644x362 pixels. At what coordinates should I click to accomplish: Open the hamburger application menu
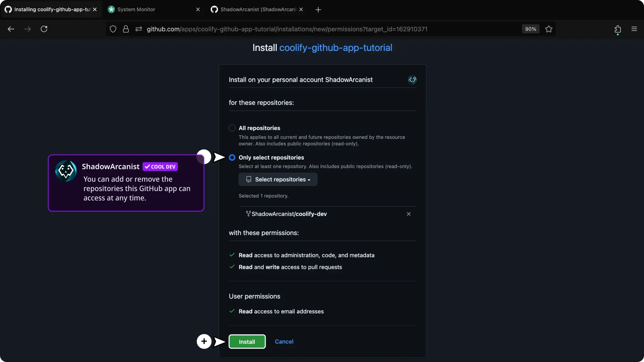pos(634,29)
